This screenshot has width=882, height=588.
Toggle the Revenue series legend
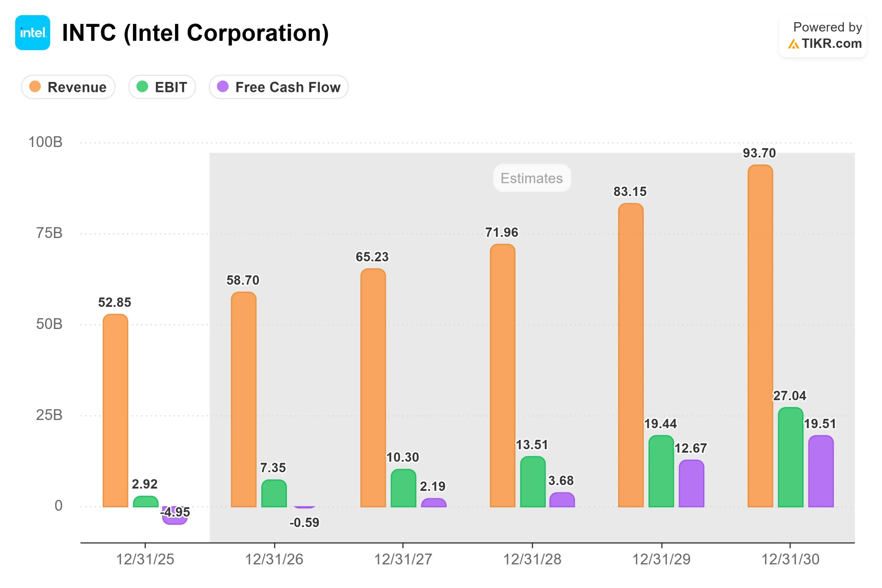pyautogui.click(x=68, y=87)
